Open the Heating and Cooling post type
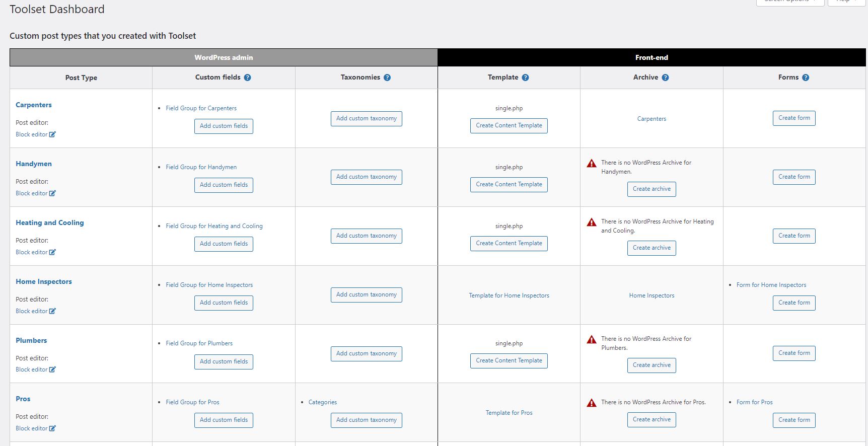Viewport: 868px width, 446px height. click(50, 222)
